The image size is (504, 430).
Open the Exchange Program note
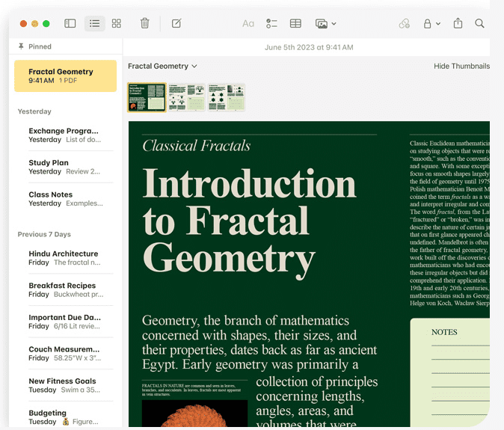click(65, 135)
